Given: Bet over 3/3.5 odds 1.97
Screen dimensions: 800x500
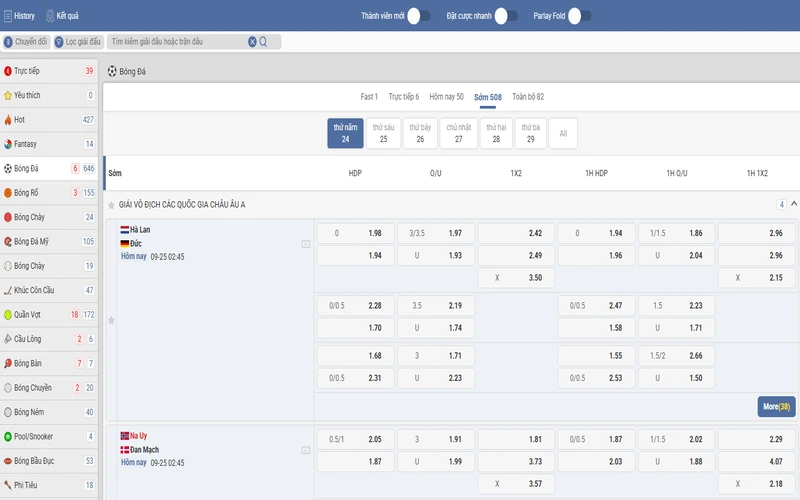Looking at the screenshot, I should coord(436,233).
